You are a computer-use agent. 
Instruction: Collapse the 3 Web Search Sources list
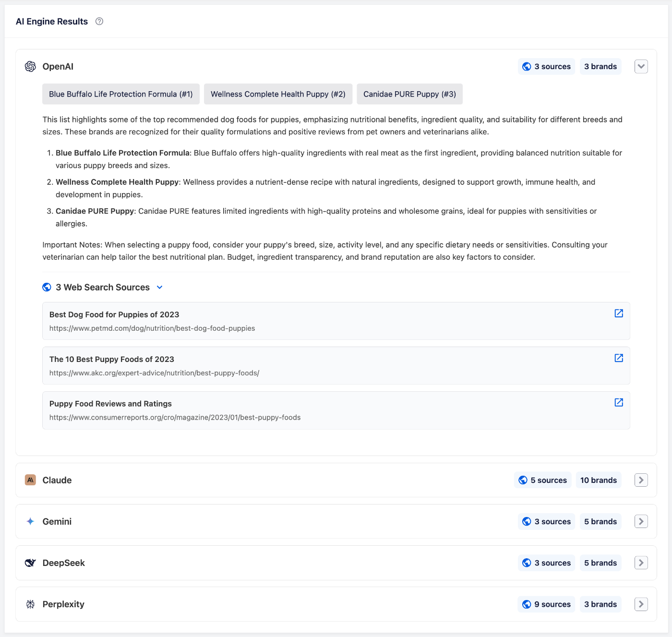pyautogui.click(x=159, y=287)
